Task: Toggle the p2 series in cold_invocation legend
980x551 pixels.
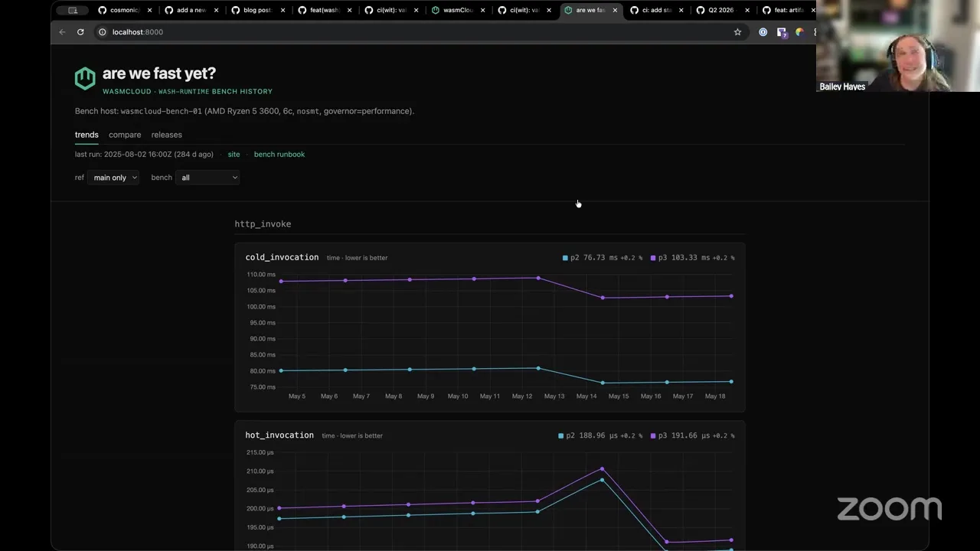Action: 602,258
